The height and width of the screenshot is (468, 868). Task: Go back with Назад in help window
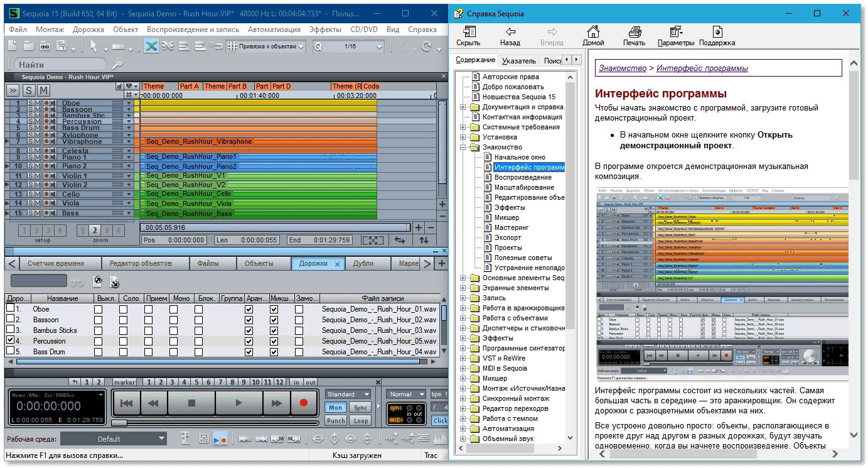coord(510,36)
